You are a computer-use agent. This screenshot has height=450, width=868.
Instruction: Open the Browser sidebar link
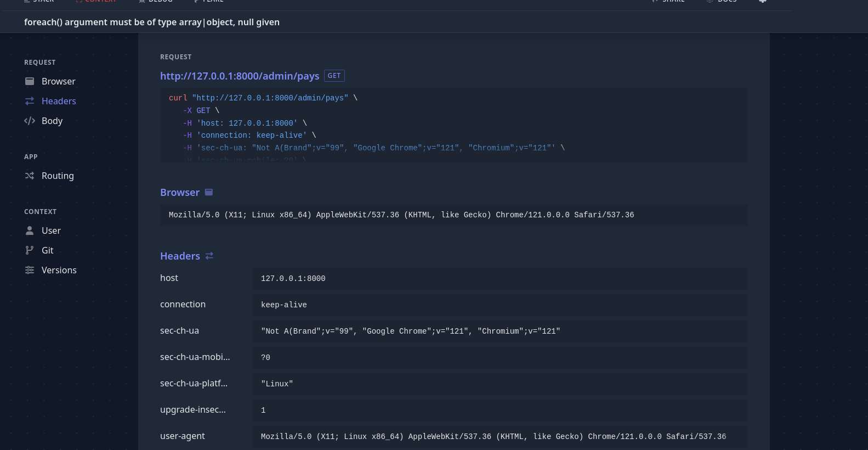click(58, 81)
